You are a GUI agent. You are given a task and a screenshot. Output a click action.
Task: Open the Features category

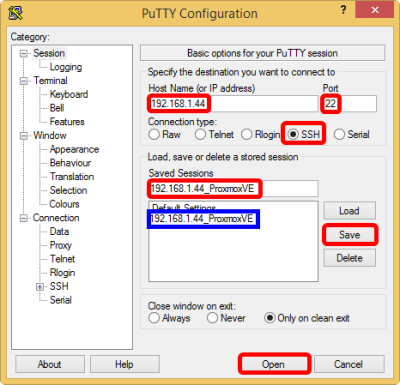tap(67, 122)
